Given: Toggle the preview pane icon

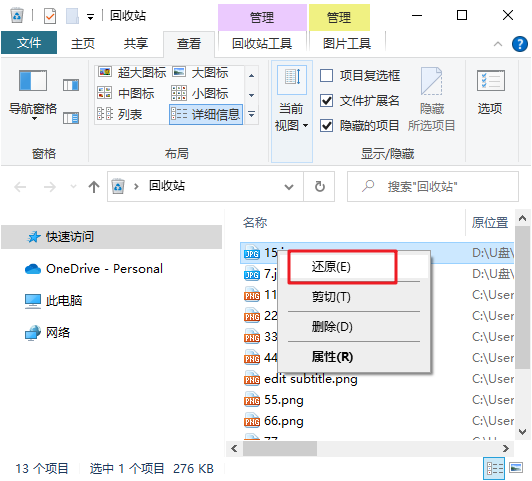Looking at the screenshot, I should (x=71, y=85).
